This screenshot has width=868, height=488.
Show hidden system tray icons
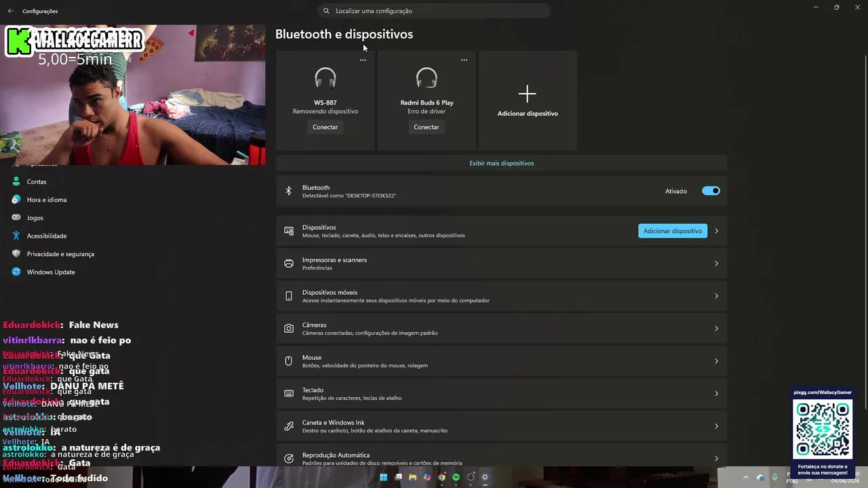(746, 477)
